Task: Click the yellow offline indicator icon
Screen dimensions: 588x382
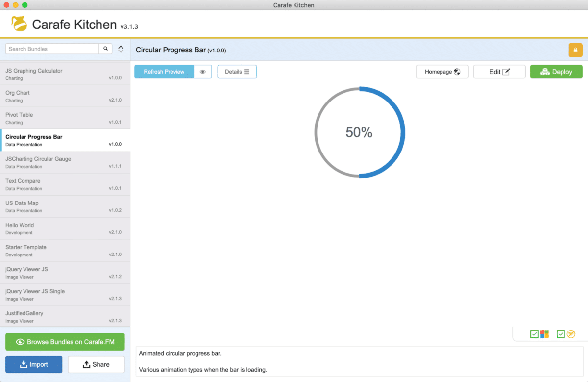Action: coord(571,334)
